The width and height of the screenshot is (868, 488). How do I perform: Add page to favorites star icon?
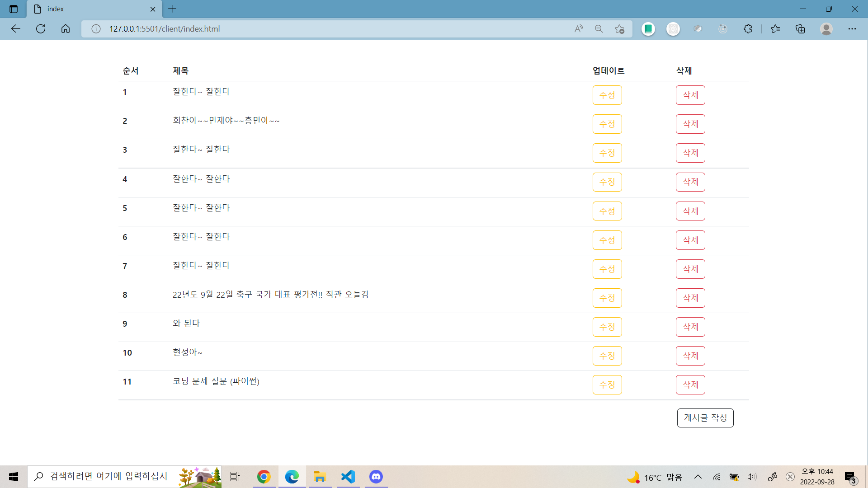click(x=619, y=29)
